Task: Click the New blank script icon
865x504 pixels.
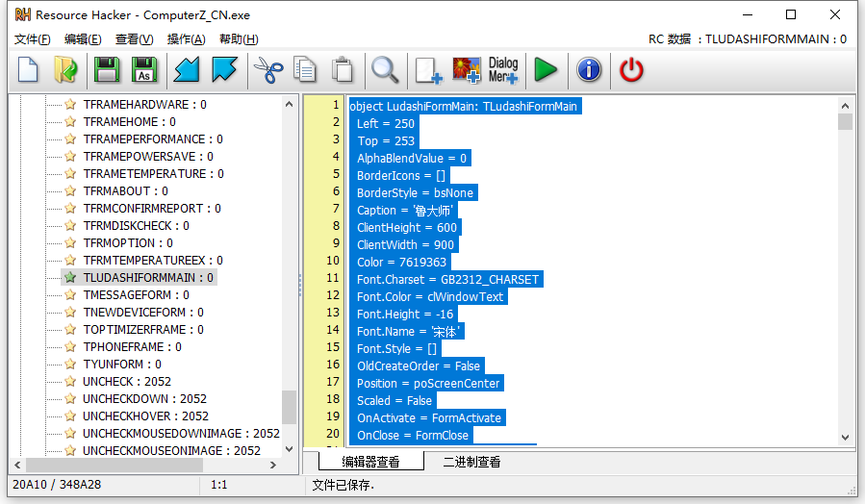Action: coord(28,70)
